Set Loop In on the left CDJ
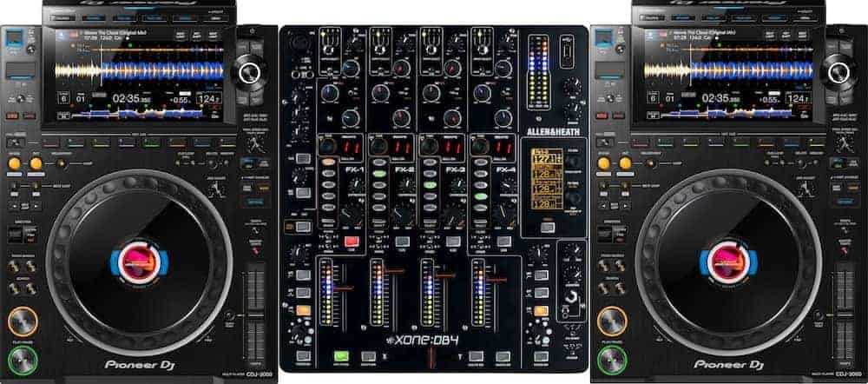Screen dimensions: 868x384 tap(15, 163)
